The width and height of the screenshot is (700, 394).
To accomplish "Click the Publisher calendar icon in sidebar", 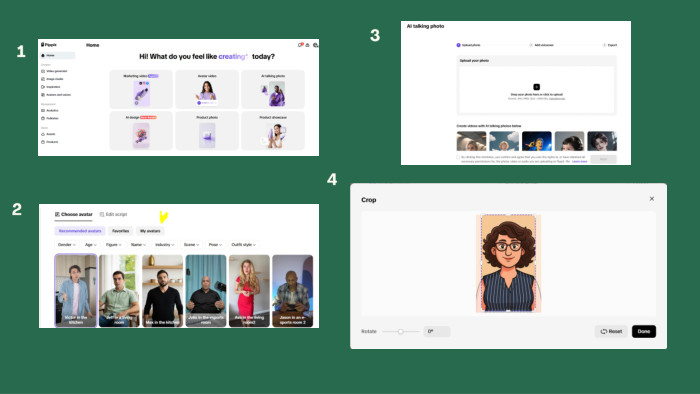I will 43,118.
